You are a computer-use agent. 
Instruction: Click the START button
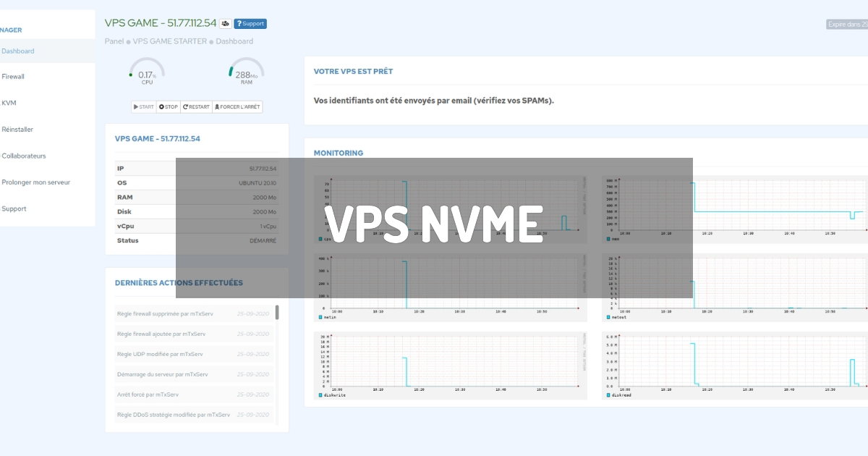(144, 107)
